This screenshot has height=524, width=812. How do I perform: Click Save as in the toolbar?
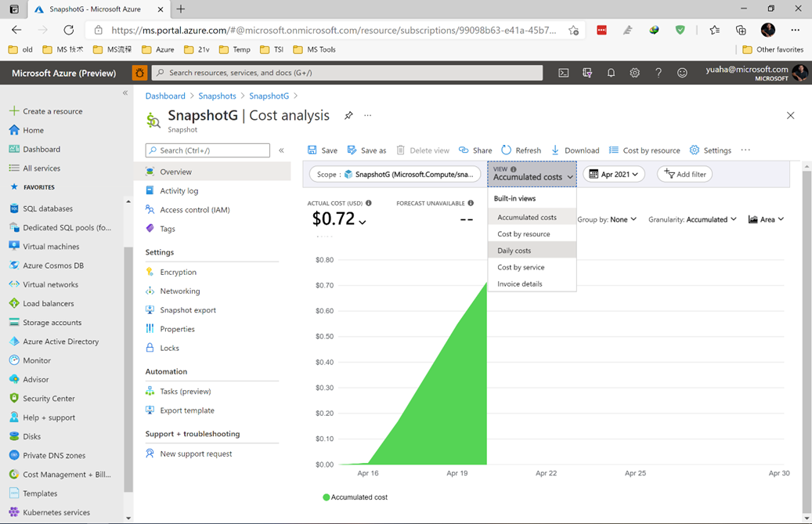[366, 150]
